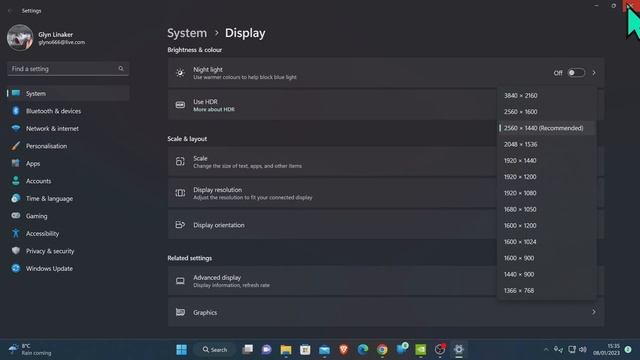Viewport: 640px width, 360px height.
Task: Launch Microsoft Edge from taskbar
Action: (x=363, y=349)
